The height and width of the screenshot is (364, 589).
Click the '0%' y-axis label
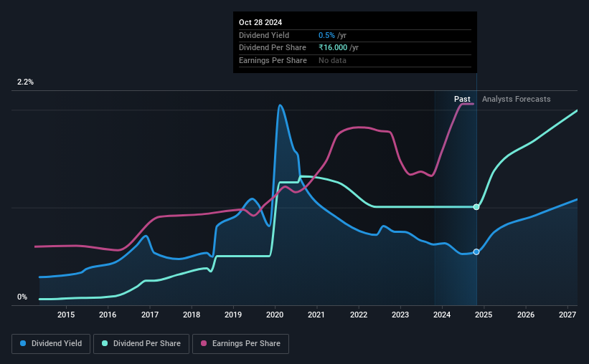[22, 297]
